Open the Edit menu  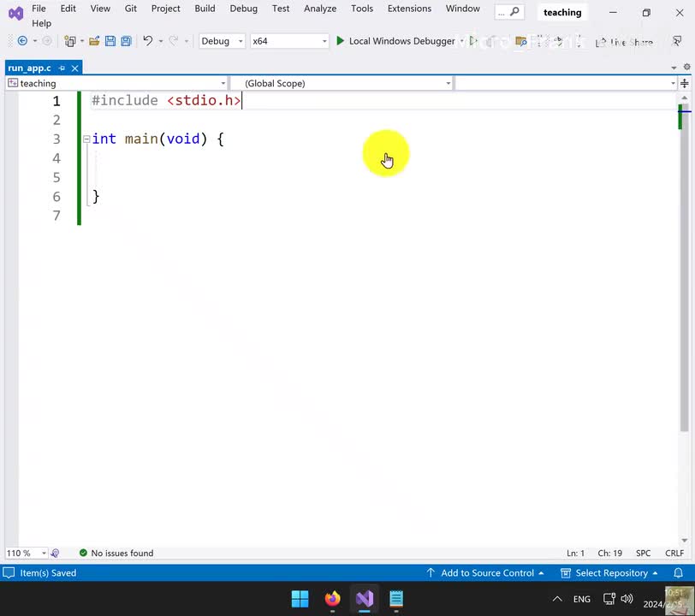click(68, 9)
